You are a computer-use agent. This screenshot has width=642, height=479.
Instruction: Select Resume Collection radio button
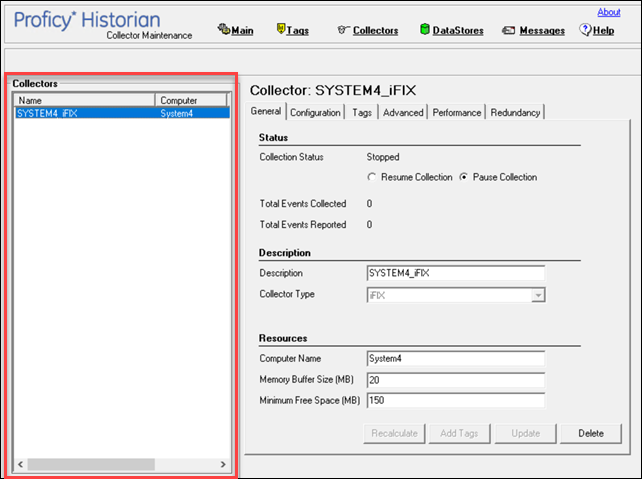[x=371, y=177]
